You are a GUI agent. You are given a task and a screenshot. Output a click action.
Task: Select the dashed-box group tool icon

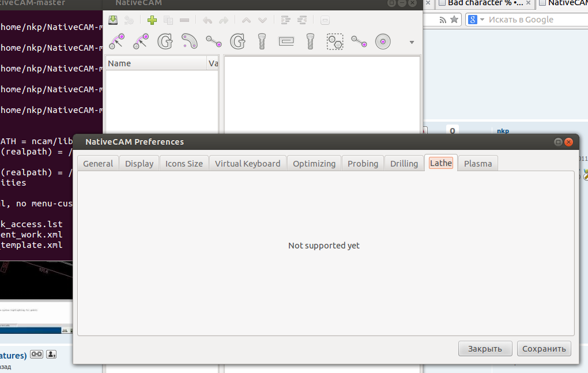click(334, 42)
